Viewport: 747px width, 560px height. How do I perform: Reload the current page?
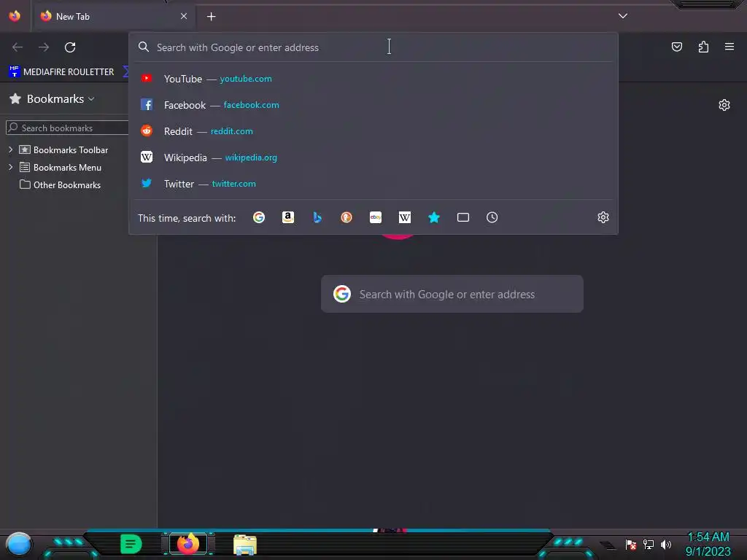pos(70,47)
